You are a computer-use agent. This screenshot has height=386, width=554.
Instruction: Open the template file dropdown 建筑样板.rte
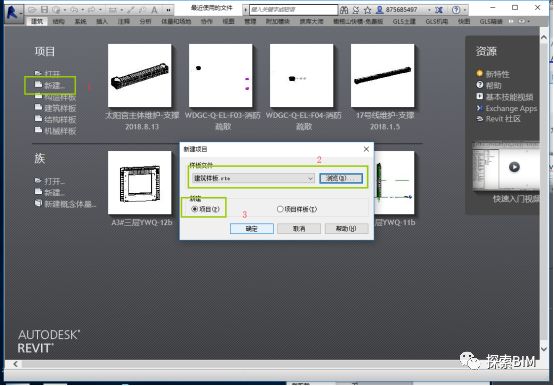(253, 178)
